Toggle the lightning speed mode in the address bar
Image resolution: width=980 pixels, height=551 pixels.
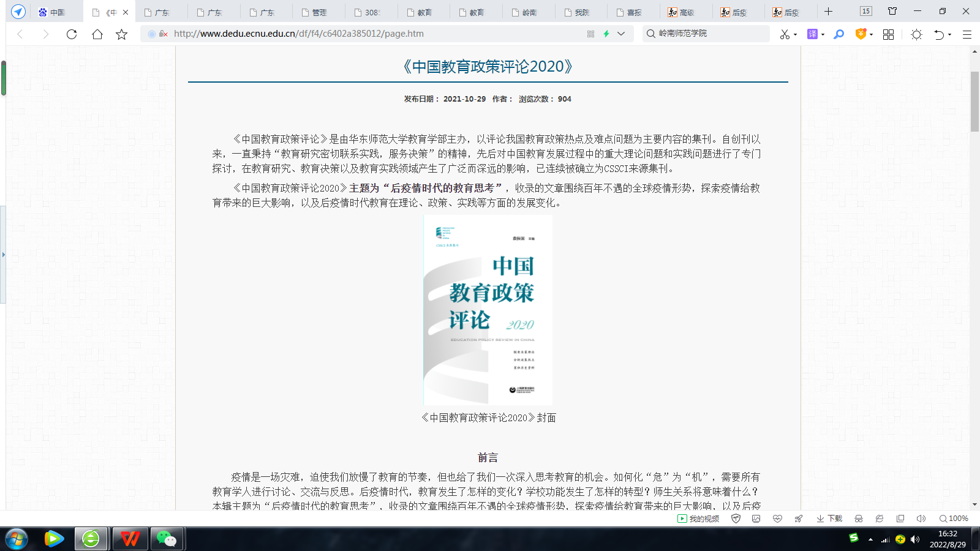(606, 34)
